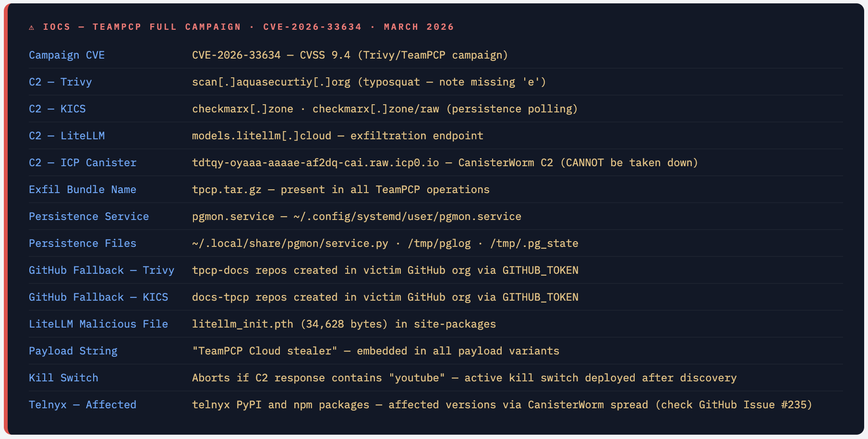
Task: Click the C2 — Trivy row label
Action: coord(60,82)
